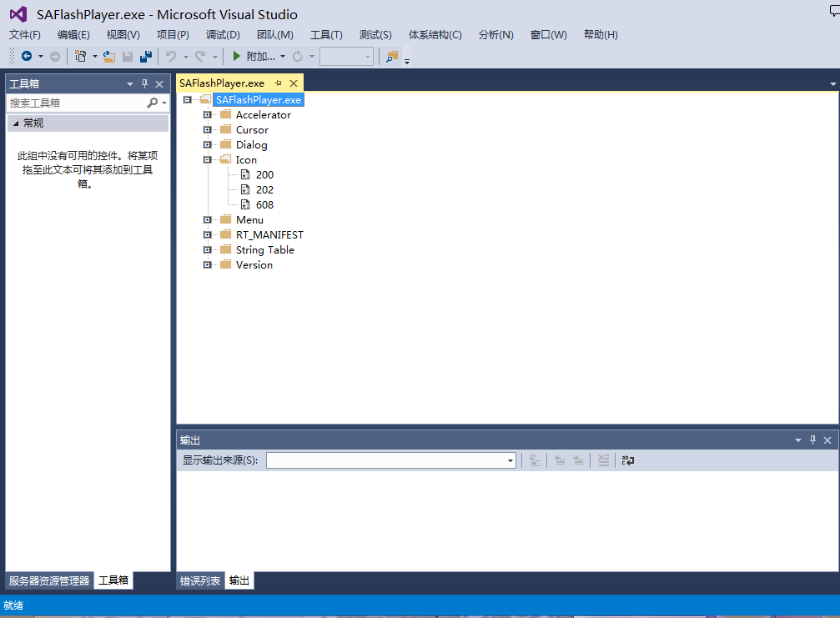Close the 工具箱 panel

[159, 84]
